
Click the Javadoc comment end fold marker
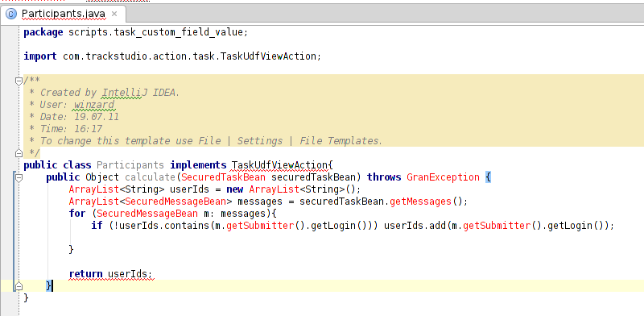(19, 153)
